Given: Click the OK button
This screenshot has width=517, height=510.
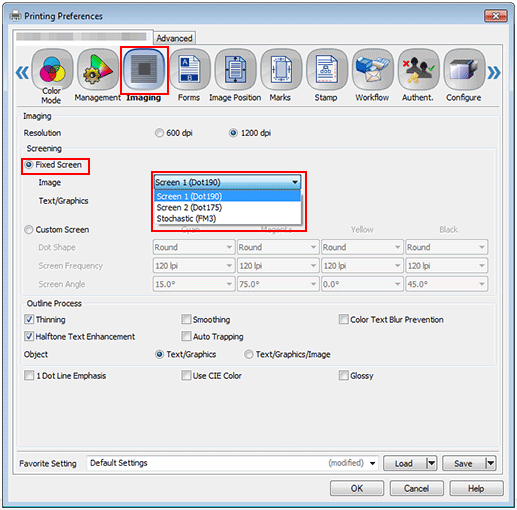Looking at the screenshot, I should click(357, 488).
